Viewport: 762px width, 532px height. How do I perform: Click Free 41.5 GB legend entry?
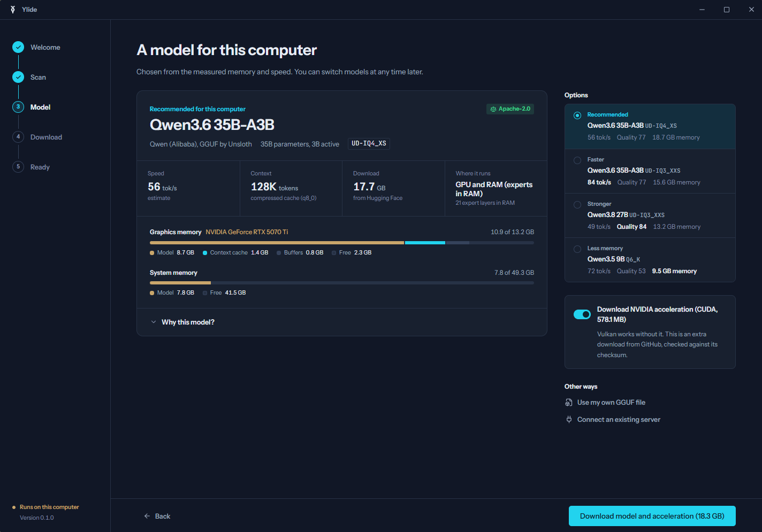point(224,293)
